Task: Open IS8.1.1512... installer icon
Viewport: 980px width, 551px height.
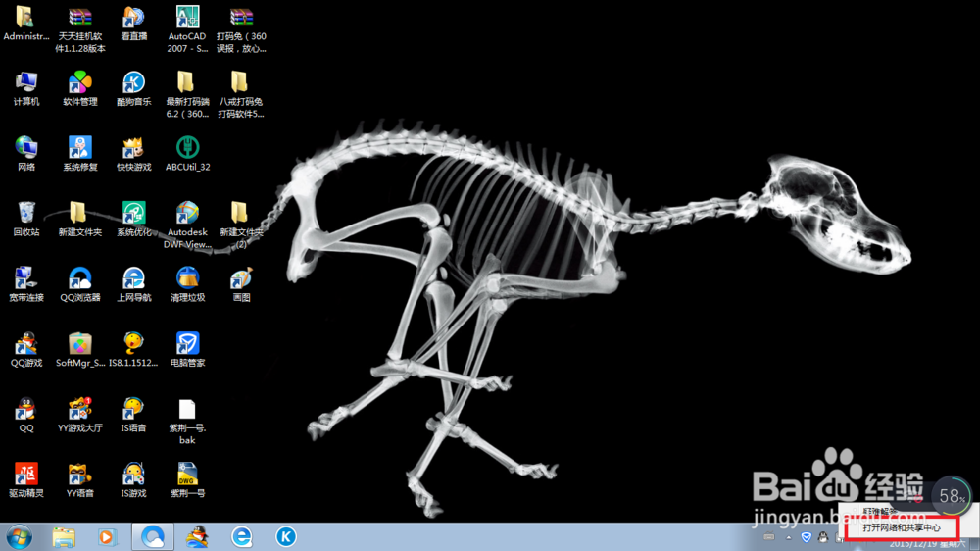Action: pyautogui.click(x=133, y=350)
